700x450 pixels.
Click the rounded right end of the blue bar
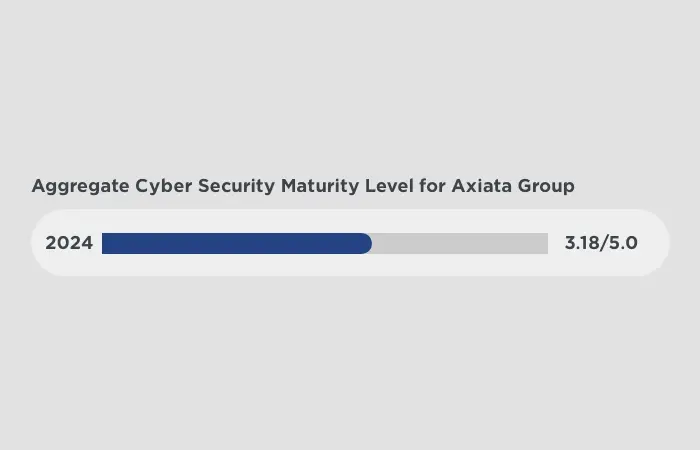coord(365,243)
